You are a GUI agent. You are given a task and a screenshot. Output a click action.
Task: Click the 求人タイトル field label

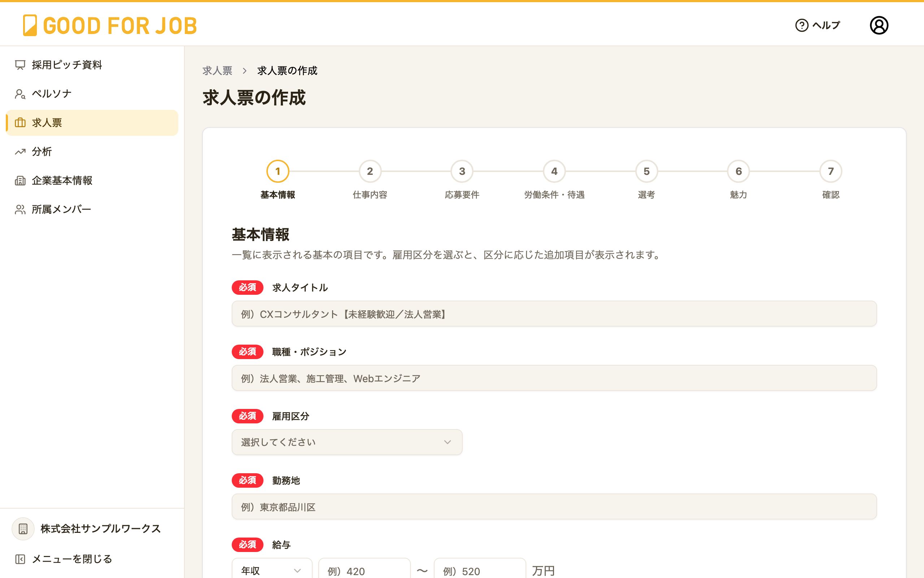(x=300, y=288)
